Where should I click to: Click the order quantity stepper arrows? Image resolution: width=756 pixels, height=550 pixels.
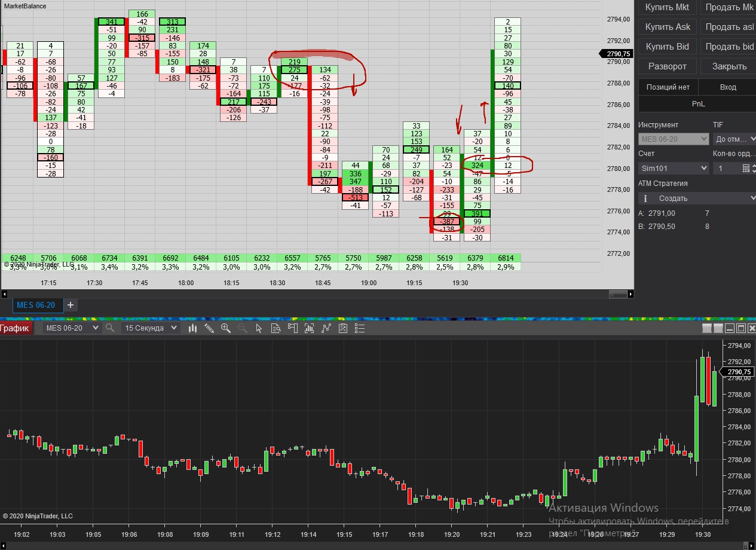754,169
